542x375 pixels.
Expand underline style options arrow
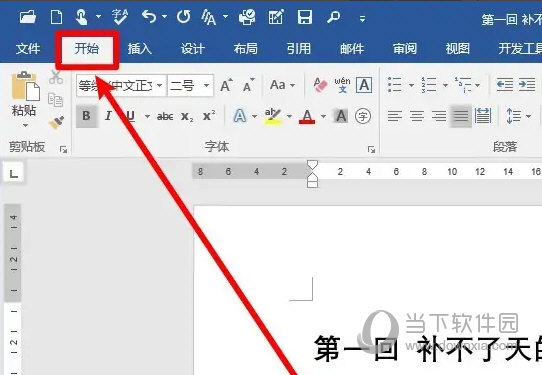click(x=147, y=116)
